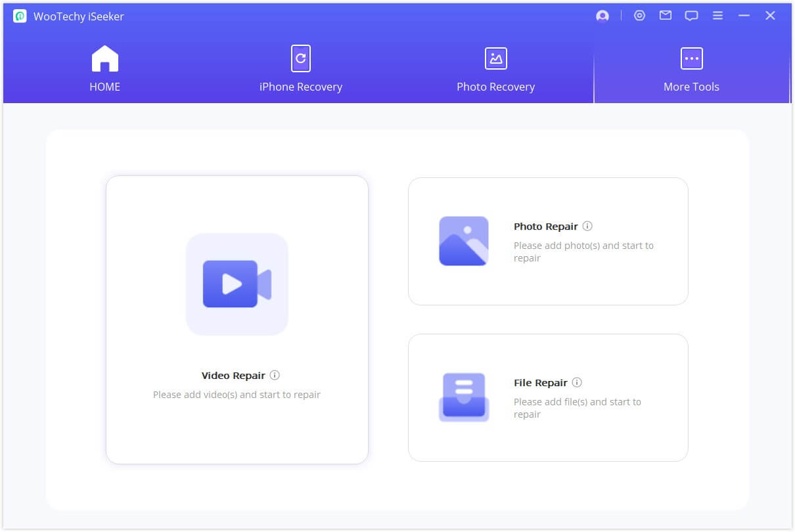Click the WooTechy iSeeker app logo
The image size is (795, 532).
coord(20,16)
